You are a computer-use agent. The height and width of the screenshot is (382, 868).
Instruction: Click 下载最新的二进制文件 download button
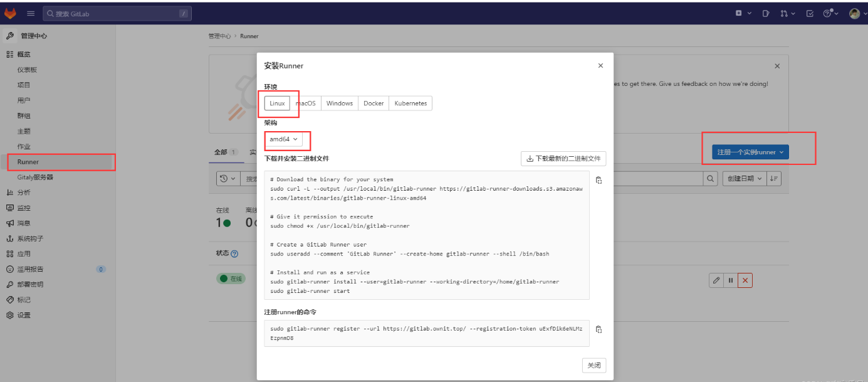click(563, 159)
